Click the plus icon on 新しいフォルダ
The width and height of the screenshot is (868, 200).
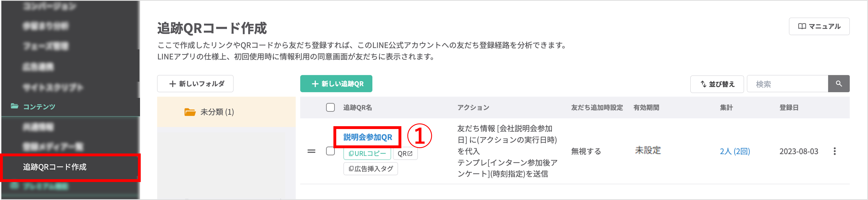pyautogui.click(x=172, y=83)
